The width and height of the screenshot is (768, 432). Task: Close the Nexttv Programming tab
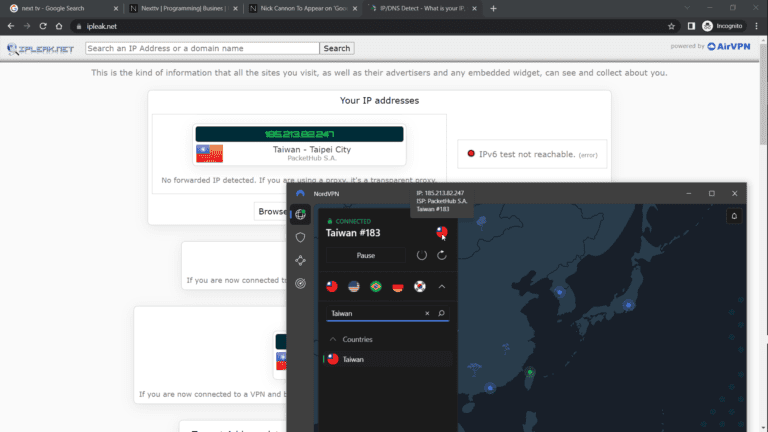pyautogui.click(x=235, y=8)
